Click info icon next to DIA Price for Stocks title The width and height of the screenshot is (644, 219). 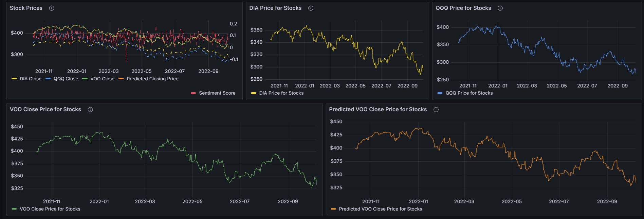(311, 8)
